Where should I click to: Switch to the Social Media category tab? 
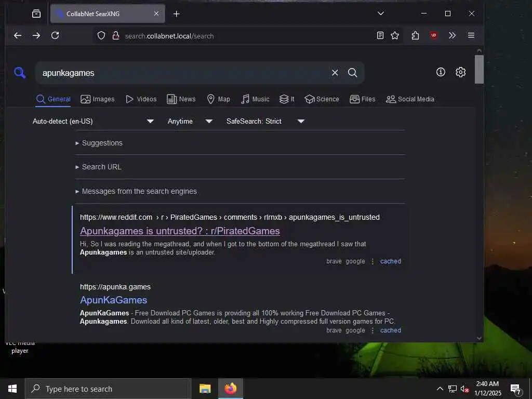pos(410,99)
